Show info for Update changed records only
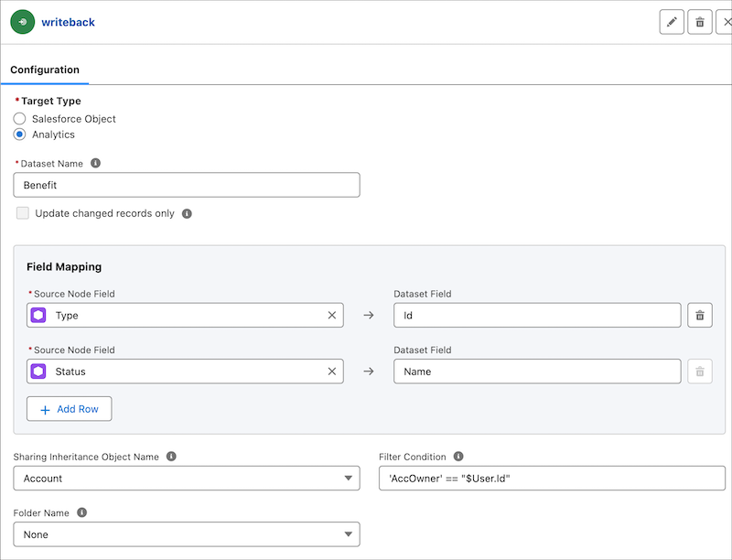Image resolution: width=732 pixels, height=560 pixels. click(x=187, y=214)
